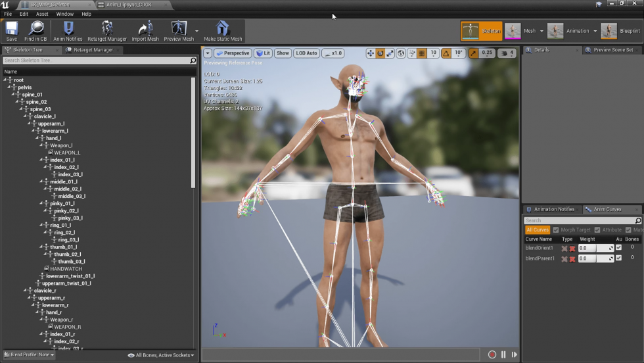Toggle the Auto checkbox for blendOrient1
644x363 pixels.
pyautogui.click(x=618, y=247)
